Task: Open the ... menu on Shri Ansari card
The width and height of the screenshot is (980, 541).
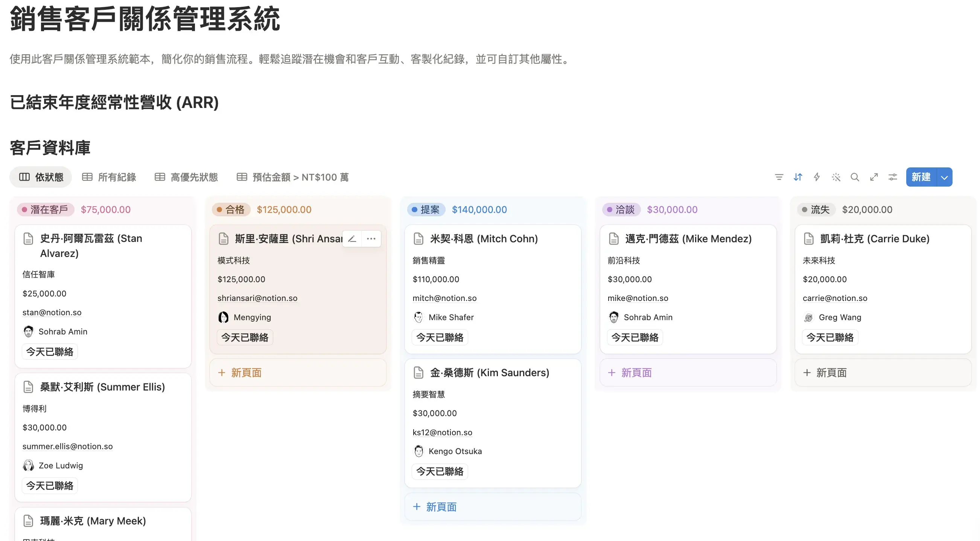Action: coord(371,239)
